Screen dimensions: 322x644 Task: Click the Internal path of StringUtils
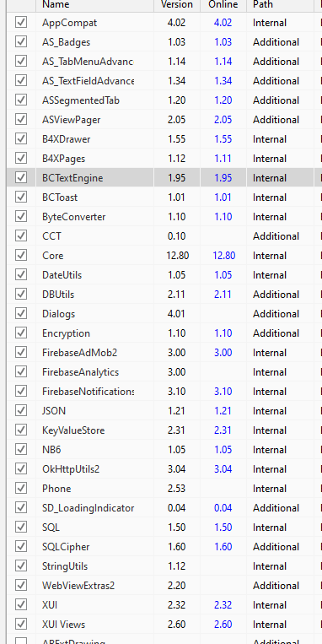point(270,566)
